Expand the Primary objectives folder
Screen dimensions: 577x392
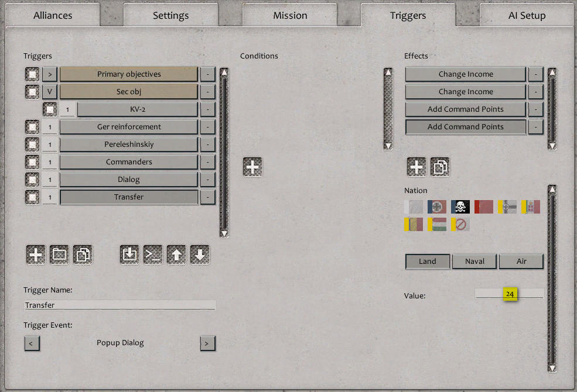pyautogui.click(x=50, y=74)
